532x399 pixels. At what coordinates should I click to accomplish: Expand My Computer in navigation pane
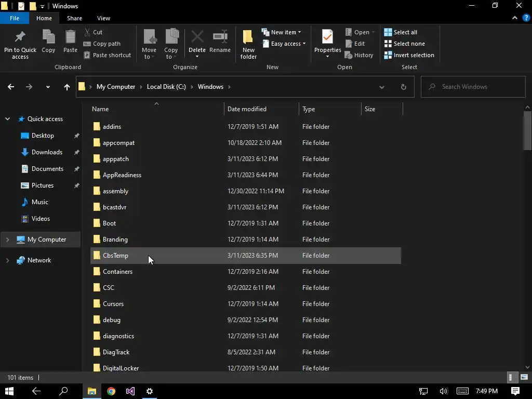pos(7,240)
